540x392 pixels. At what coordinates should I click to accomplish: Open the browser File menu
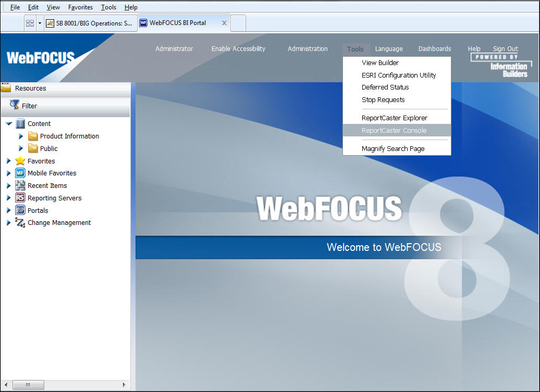(x=15, y=7)
